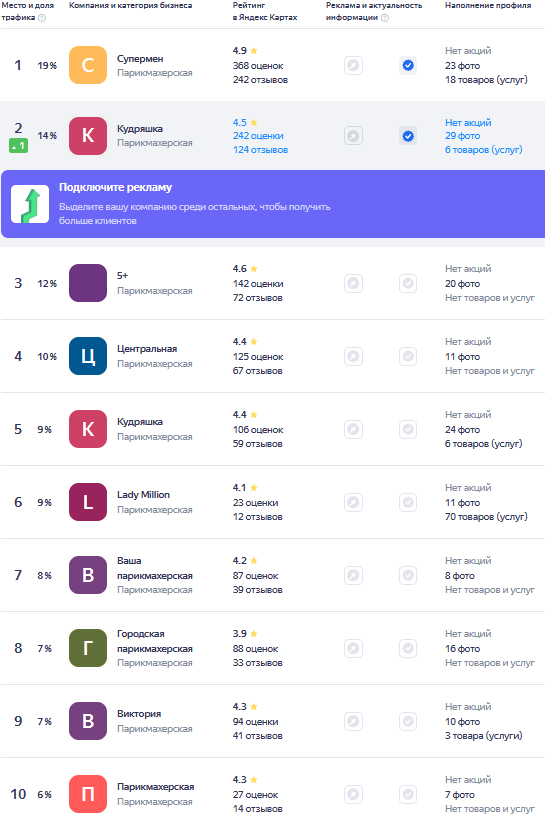Select the Городская парикмахерская green Г logo
Viewport: 545px width, 825px height.
pyautogui.click(x=88, y=648)
